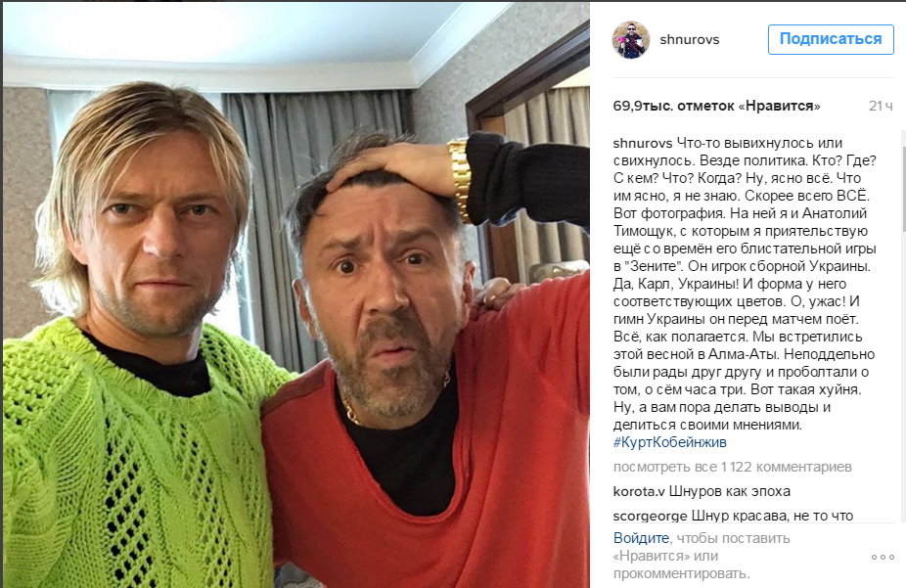Open shnurovs username in the header

click(x=690, y=40)
